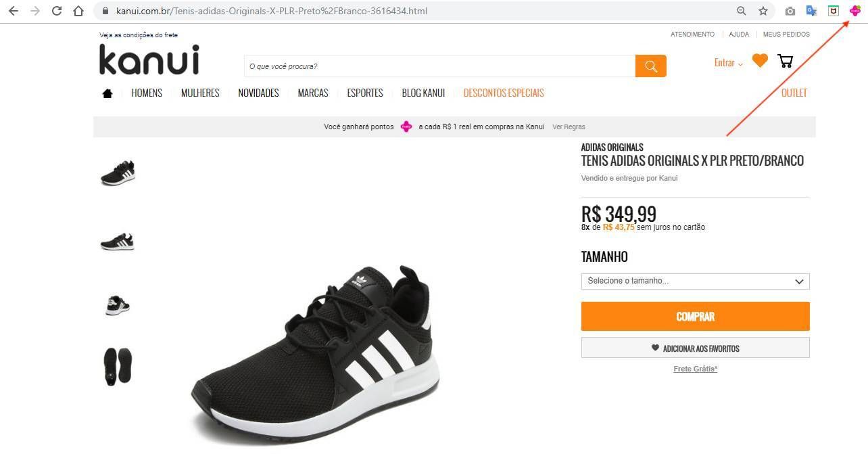Open the HOMENS menu

coord(147,93)
